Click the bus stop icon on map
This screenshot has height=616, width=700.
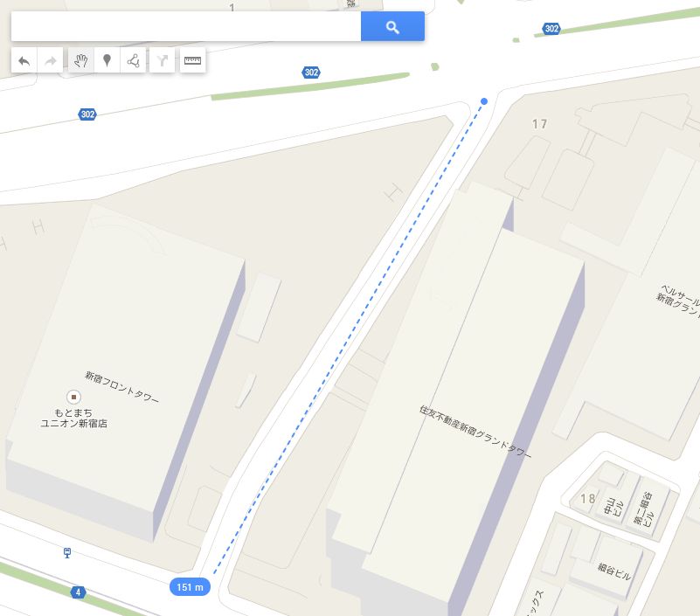click(67, 553)
